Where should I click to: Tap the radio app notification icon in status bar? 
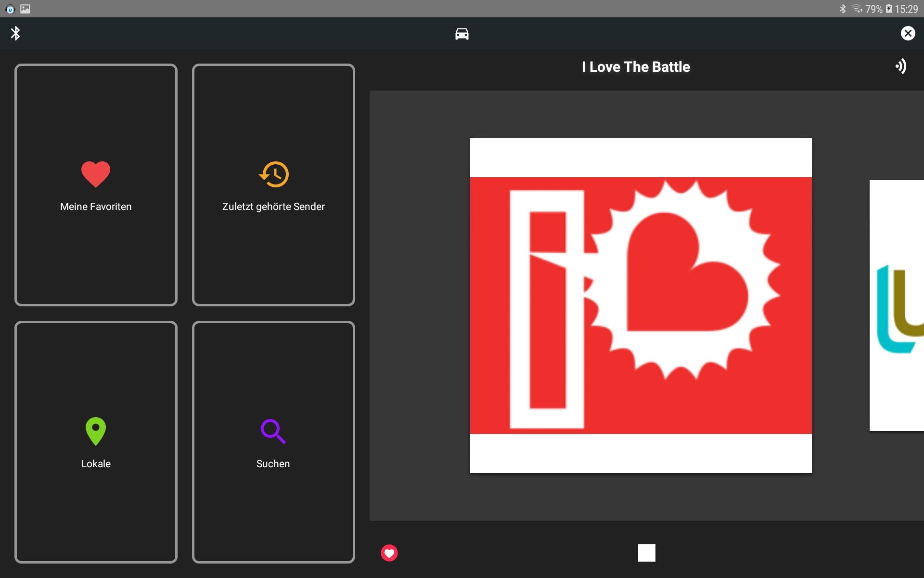click(10, 9)
